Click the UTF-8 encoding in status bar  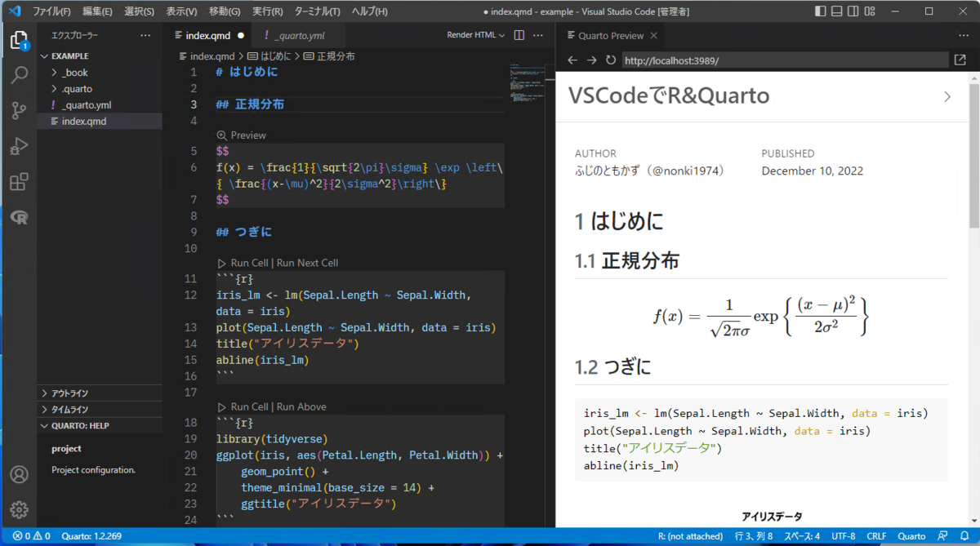click(843, 536)
